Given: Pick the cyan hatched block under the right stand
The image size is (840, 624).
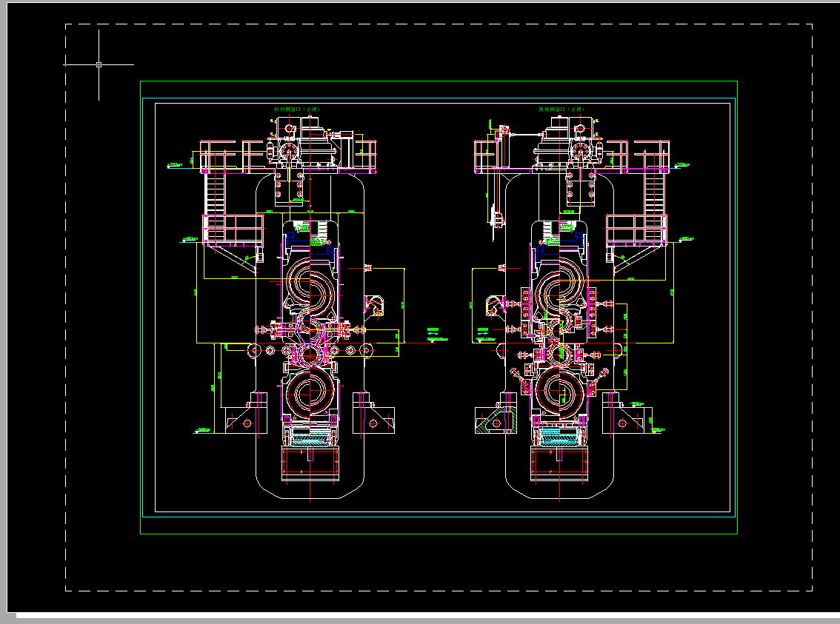Looking at the screenshot, I should point(559,436).
